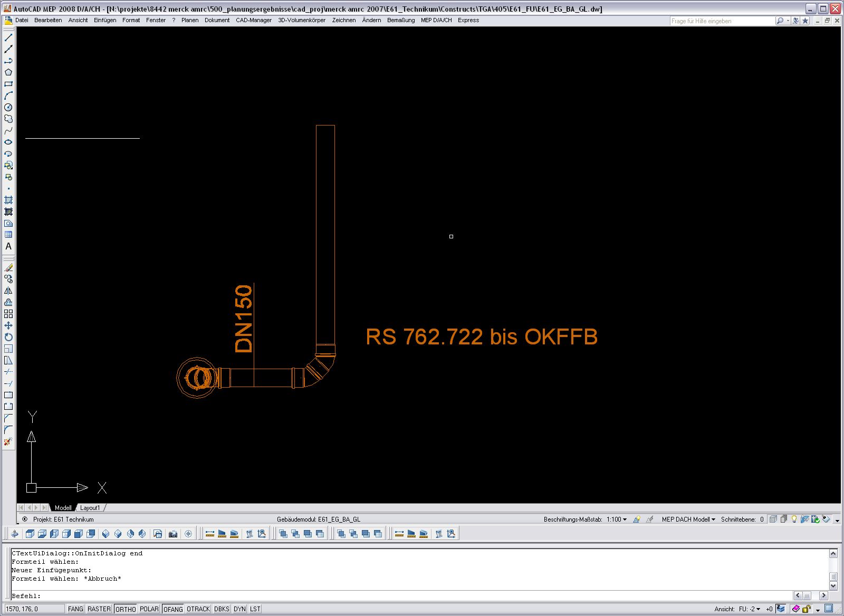Open MEP DACH Modell display configuration dropdown
Image resolution: width=844 pixels, height=616 pixels.
tap(688, 519)
